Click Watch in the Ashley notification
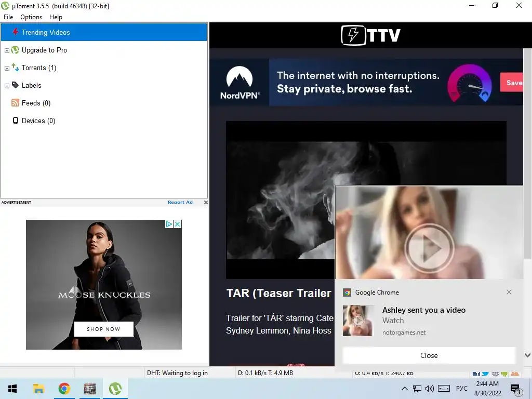Viewport: 532px width, 399px height. (x=393, y=320)
